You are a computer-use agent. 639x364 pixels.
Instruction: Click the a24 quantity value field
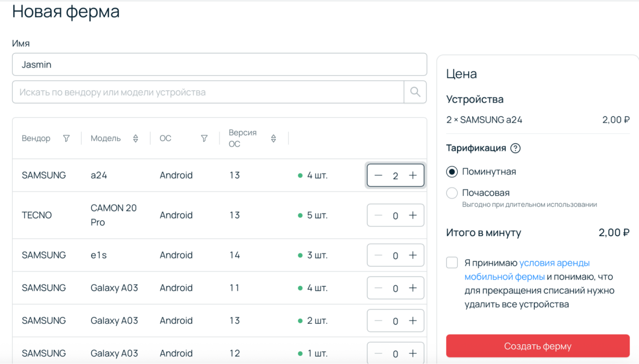[395, 176]
